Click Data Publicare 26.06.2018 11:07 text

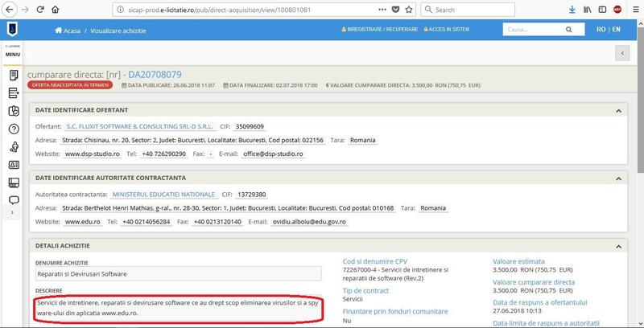(x=168, y=85)
